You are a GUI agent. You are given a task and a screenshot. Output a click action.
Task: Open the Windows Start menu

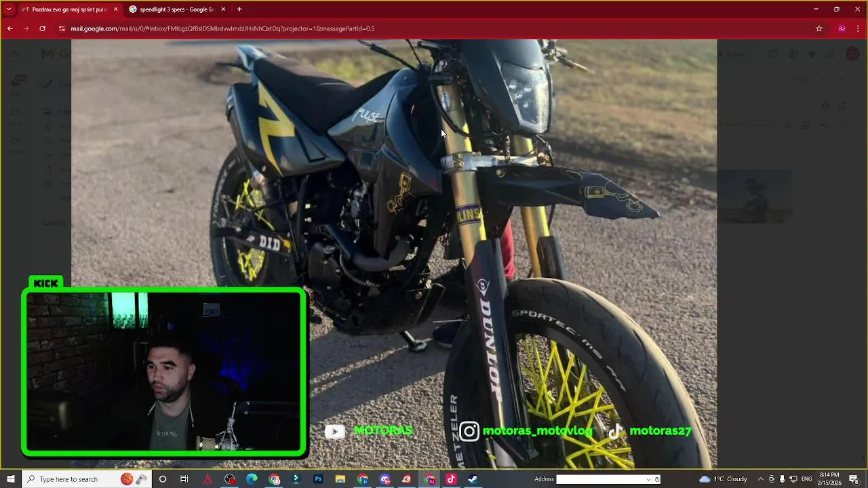(10, 479)
